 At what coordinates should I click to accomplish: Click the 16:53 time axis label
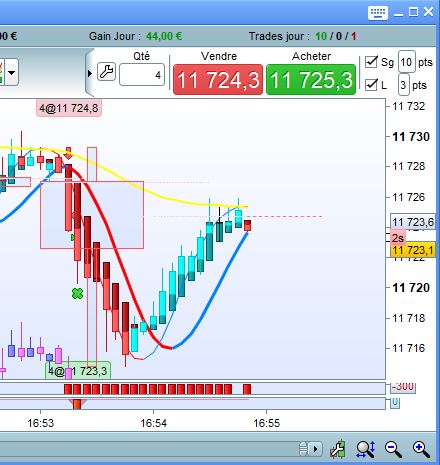coord(41,423)
